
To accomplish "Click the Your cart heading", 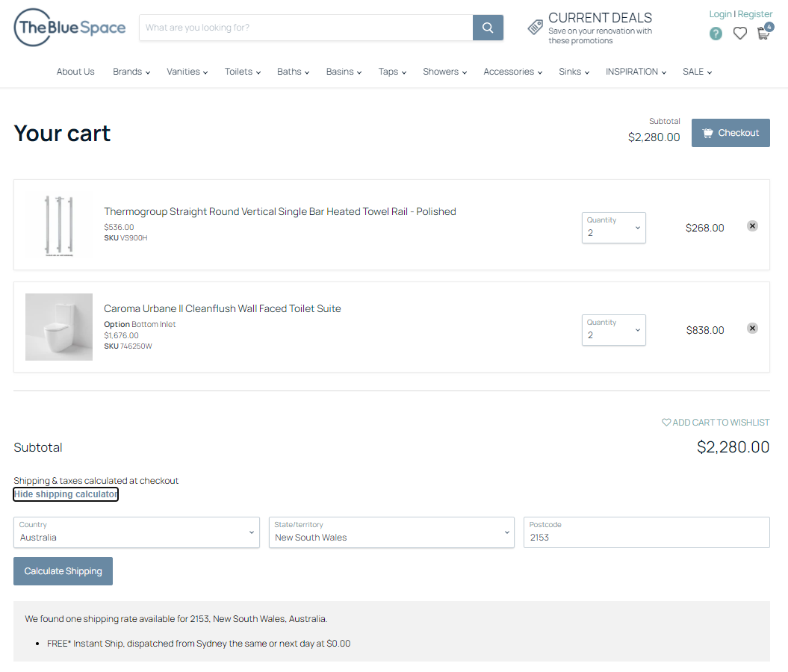I will (62, 134).
